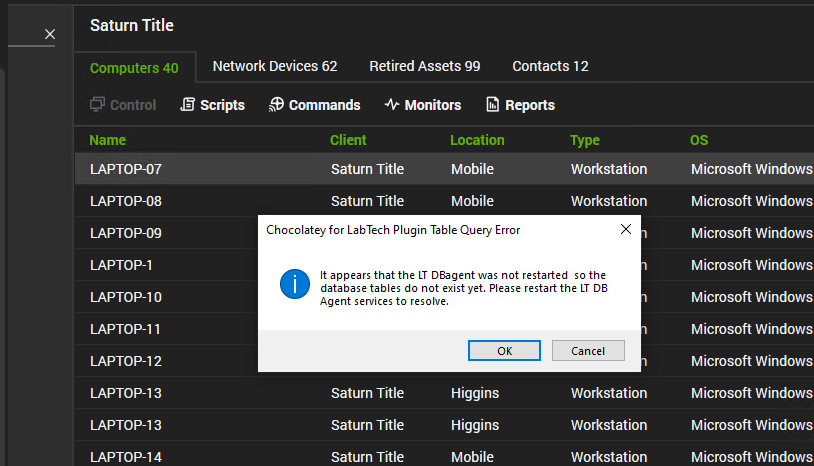Switch to the Retired Assets 99 tab
Screen dimensions: 814x466
(x=425, y=66)
